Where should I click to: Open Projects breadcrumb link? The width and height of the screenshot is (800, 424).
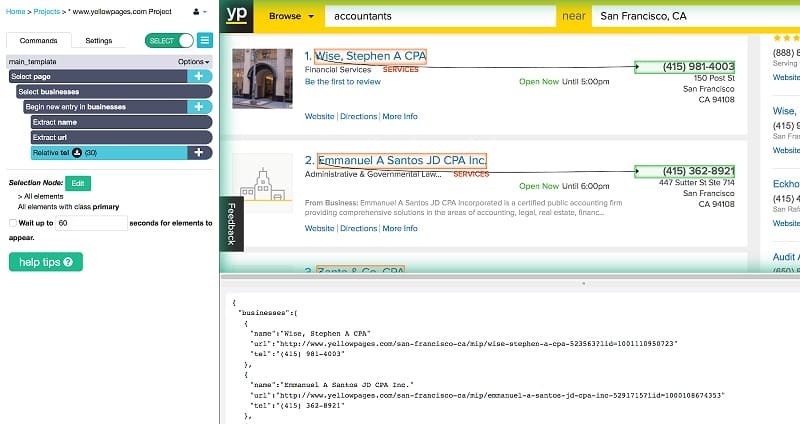[46, 12]
